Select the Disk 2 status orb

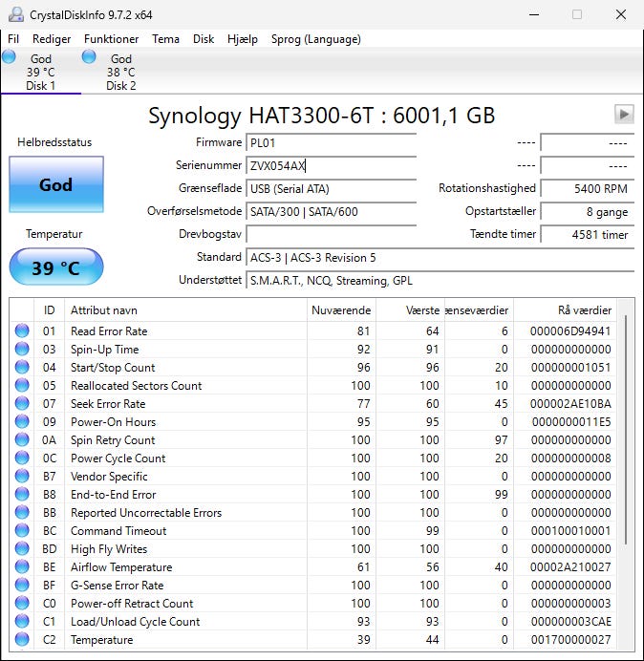(x=90, y=57)
